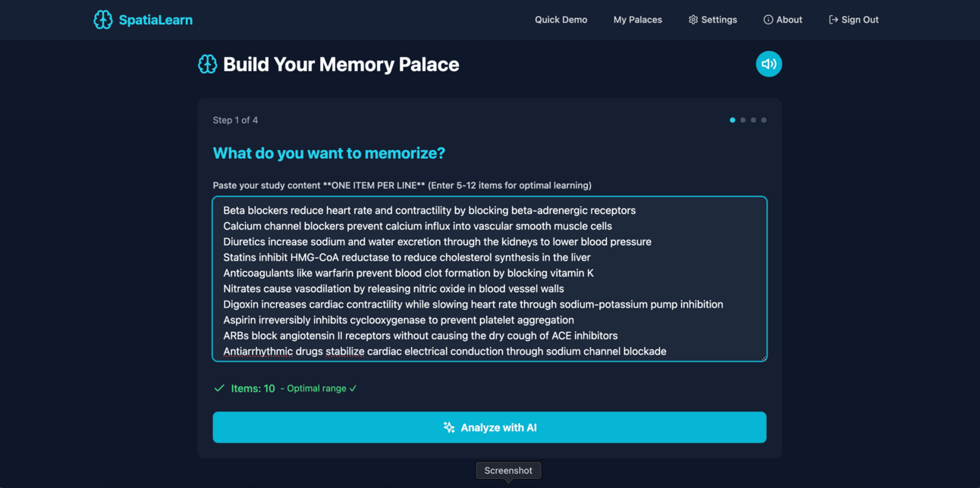Click the textarea resize handle corner

point(762,357)
